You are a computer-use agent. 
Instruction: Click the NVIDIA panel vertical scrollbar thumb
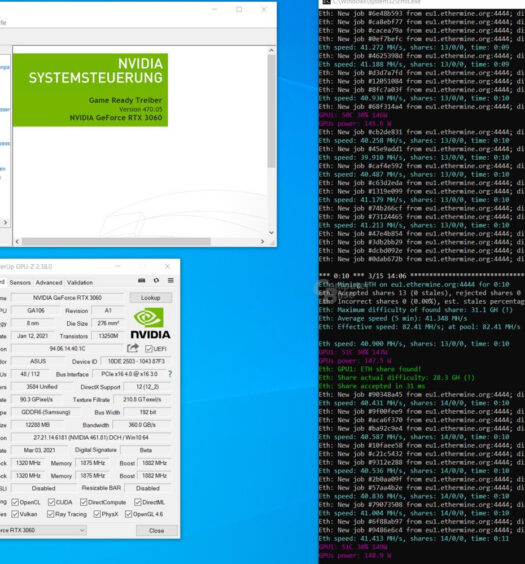click(x=271, y=111)
